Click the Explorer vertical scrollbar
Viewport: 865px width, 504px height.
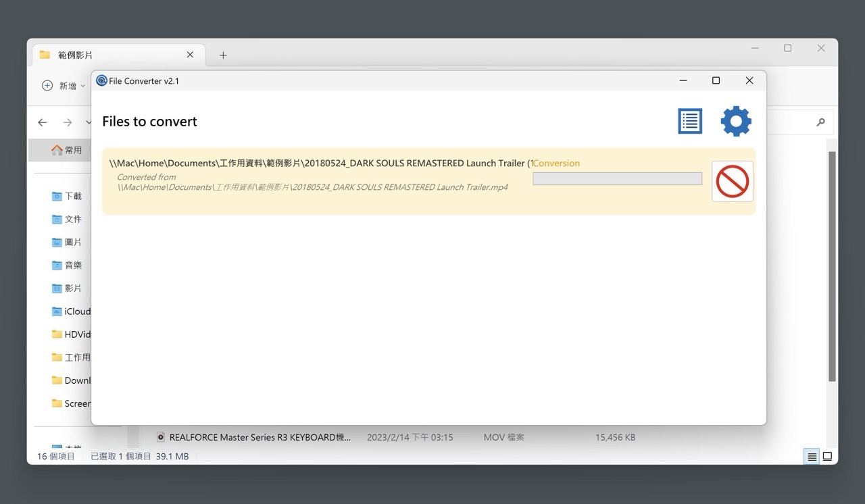pos(833,266)
